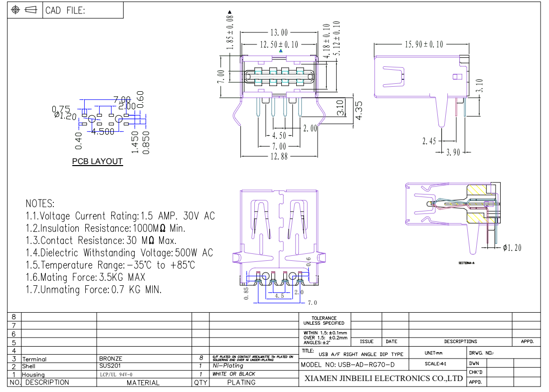Click 'XIAMEN JINBEILI ELECTRONICS CO.,LTD' company name
Screen dimensions: 549x392
click(383, 379)
